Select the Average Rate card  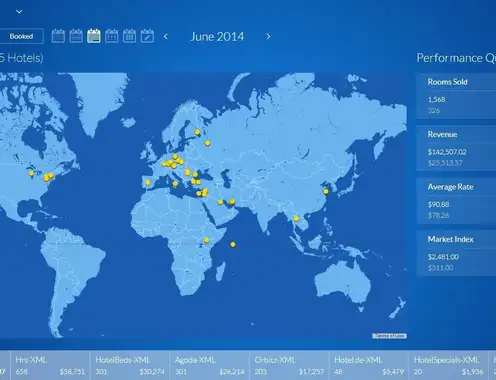click(456, 201)
